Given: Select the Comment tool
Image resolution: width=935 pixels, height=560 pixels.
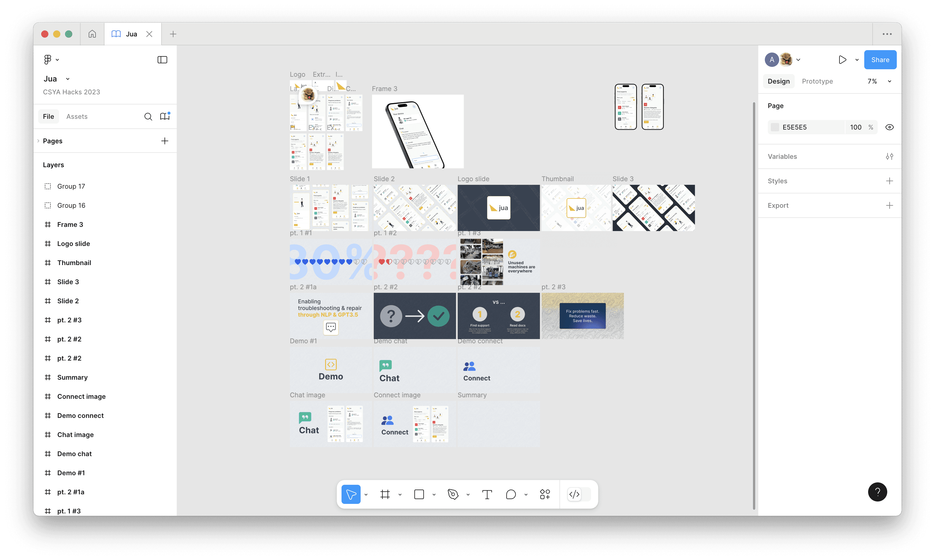Looking at the screenshot, I should click(x=510, y=494).
